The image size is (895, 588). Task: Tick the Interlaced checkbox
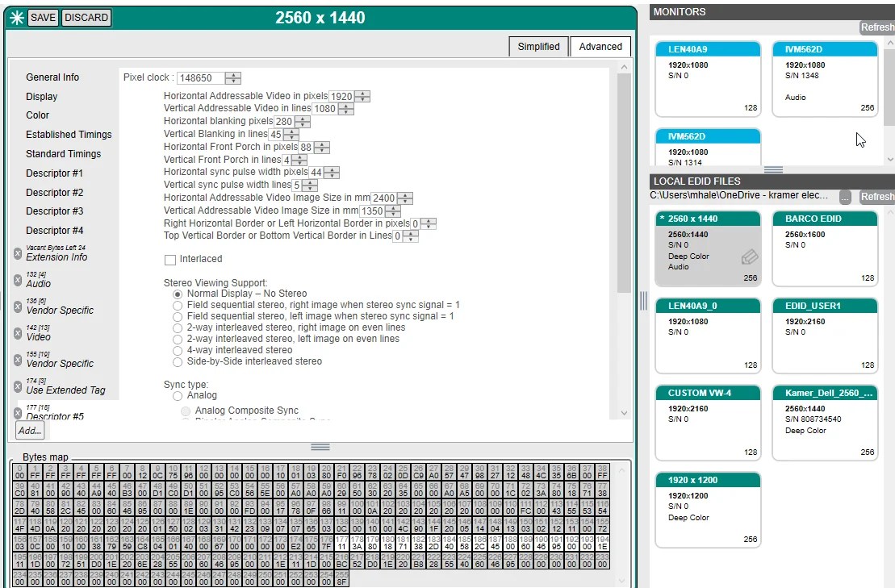coord(170,260)
